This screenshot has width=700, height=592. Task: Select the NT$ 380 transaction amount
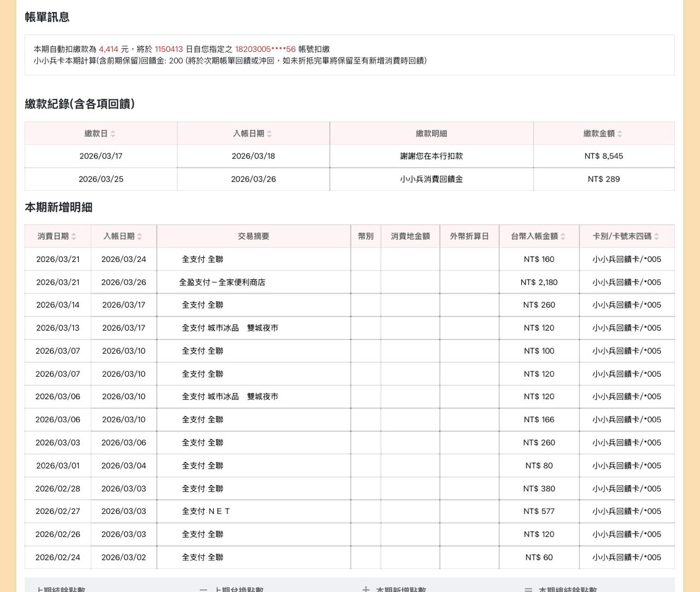coord(539,489)
